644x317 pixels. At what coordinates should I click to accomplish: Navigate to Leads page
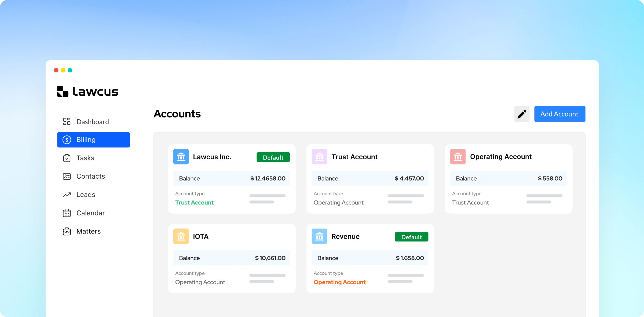[x=86, y=194]
